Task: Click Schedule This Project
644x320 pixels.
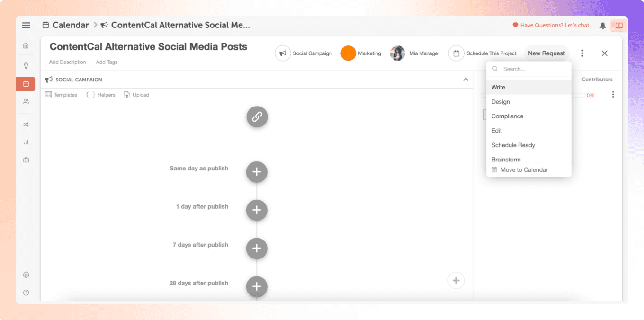Action: pos(483,53)
